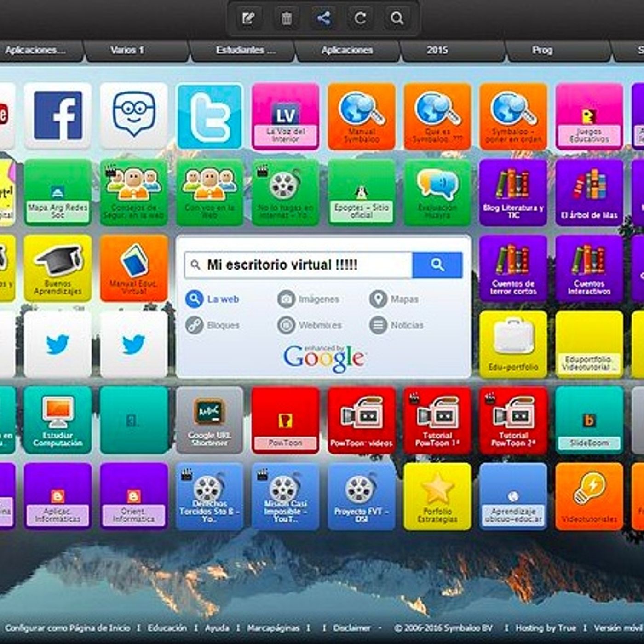Viewport: 644px width, 644px height.
Task: Select Noticias search option
Action: coord(397,325)
